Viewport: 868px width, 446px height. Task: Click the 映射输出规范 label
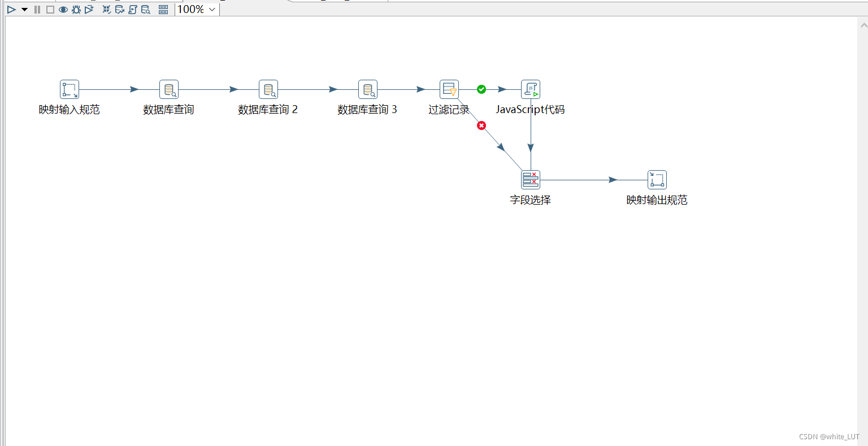tap(657, 200)
